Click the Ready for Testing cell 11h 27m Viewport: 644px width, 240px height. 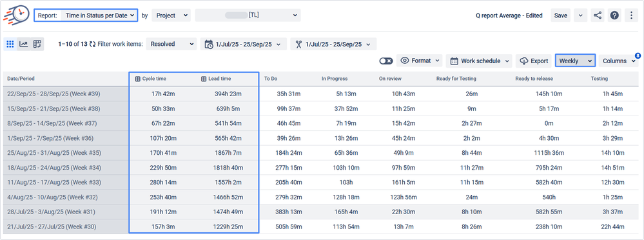471,168
